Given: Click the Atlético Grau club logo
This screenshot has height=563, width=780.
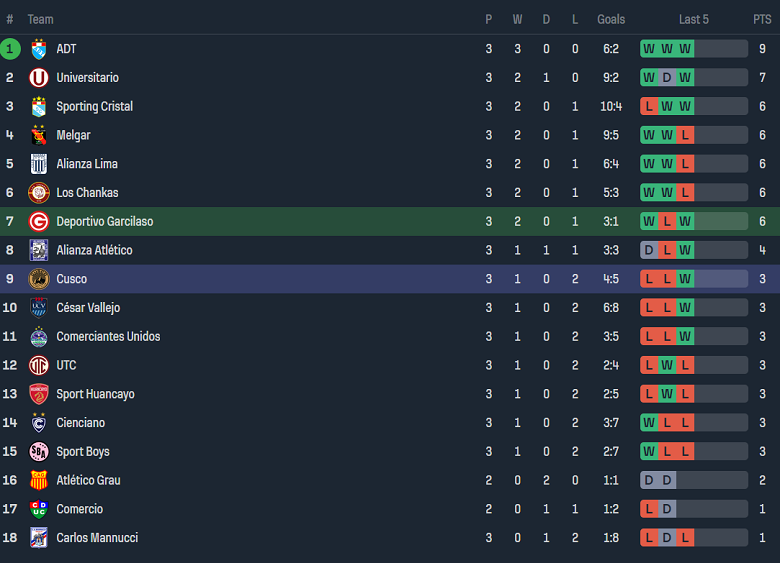Looking at the screenshot, I should [39, 480].
